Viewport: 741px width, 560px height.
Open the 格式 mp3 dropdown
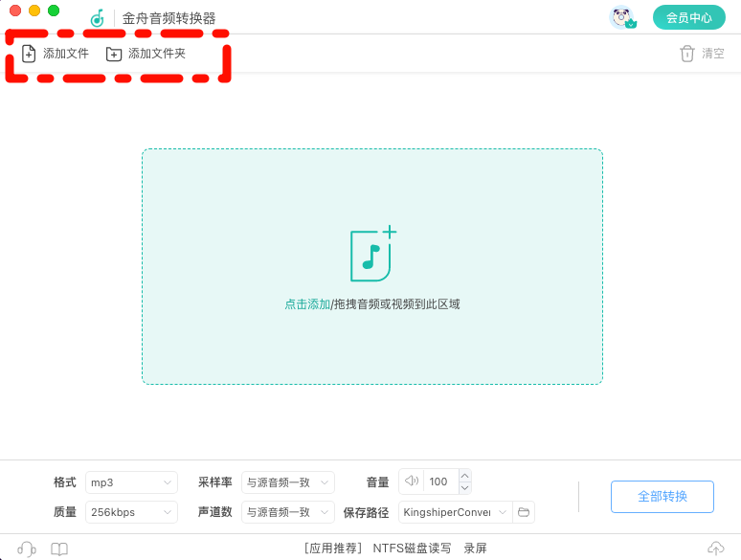click(131, 482)
